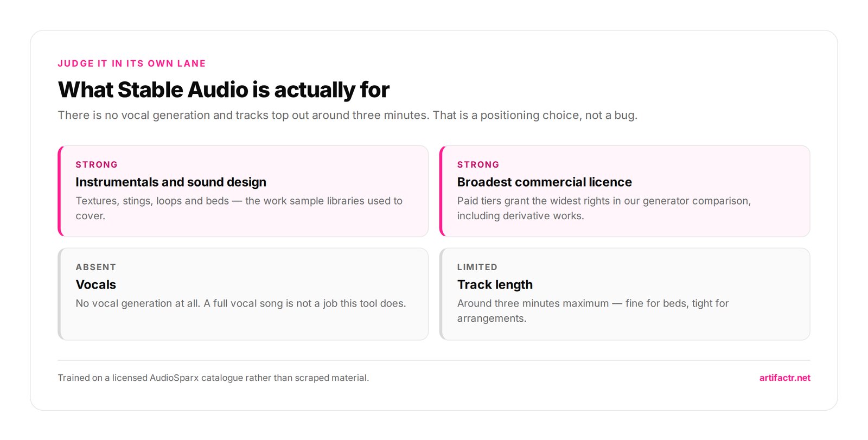Click the 'Paid tiers grant the widest rights' text
Image resolution: width=868 pixels, height=440 pixels.
(x=604, y=208)
